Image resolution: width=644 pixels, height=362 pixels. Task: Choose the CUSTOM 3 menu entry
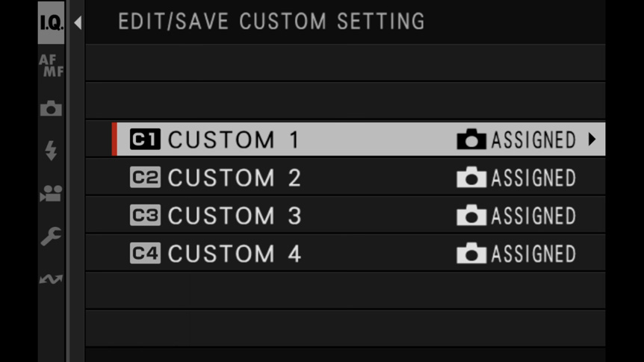pyautogui.click(x=345, y=215)
